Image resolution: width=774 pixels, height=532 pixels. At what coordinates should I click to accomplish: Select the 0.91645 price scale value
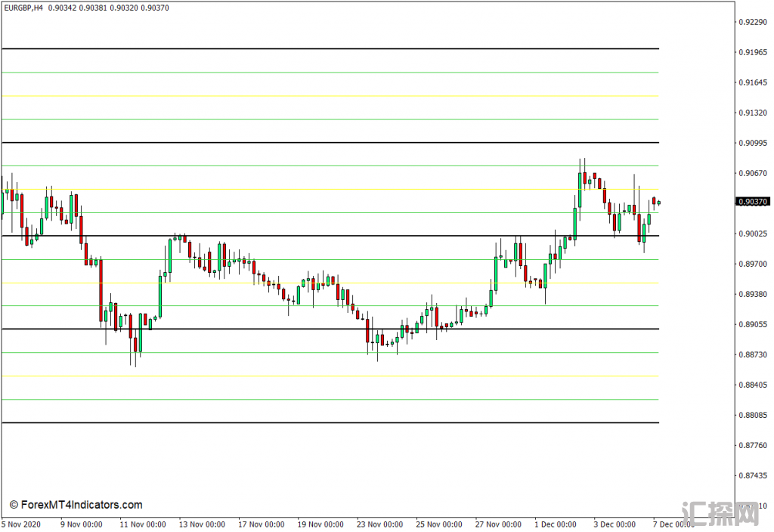coord(752,82)
